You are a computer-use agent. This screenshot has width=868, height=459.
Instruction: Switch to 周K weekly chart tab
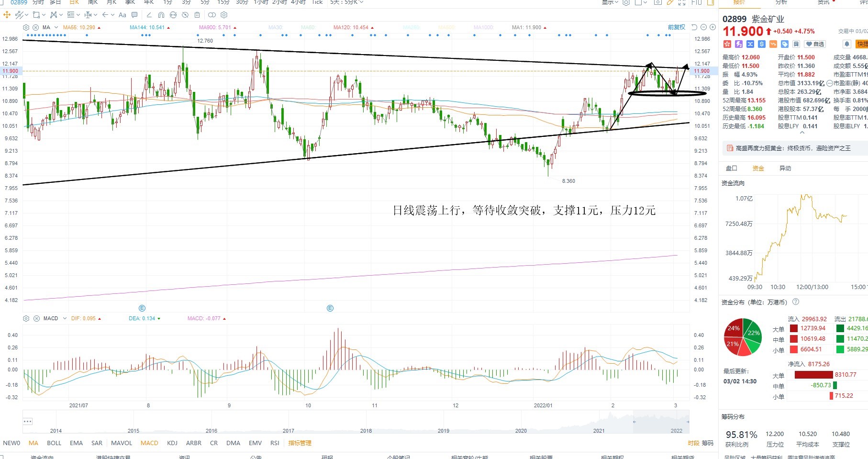pos(93,2)
